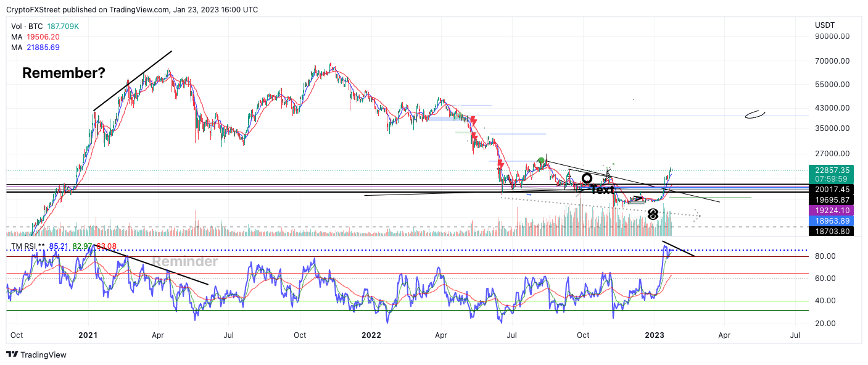
Task: Click the 'Remember?' text annotation
Action: click(x=64, y=73)
